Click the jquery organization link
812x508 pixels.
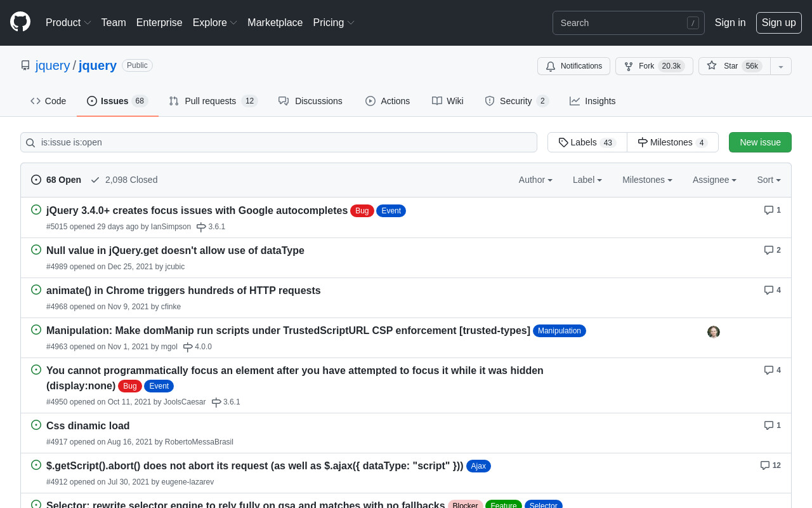tap(53, 65)
